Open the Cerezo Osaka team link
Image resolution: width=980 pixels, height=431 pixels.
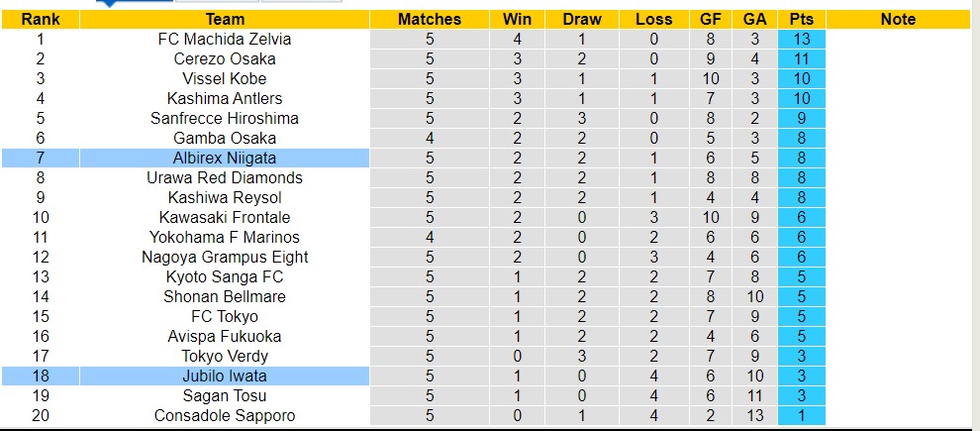coord(225,58)
